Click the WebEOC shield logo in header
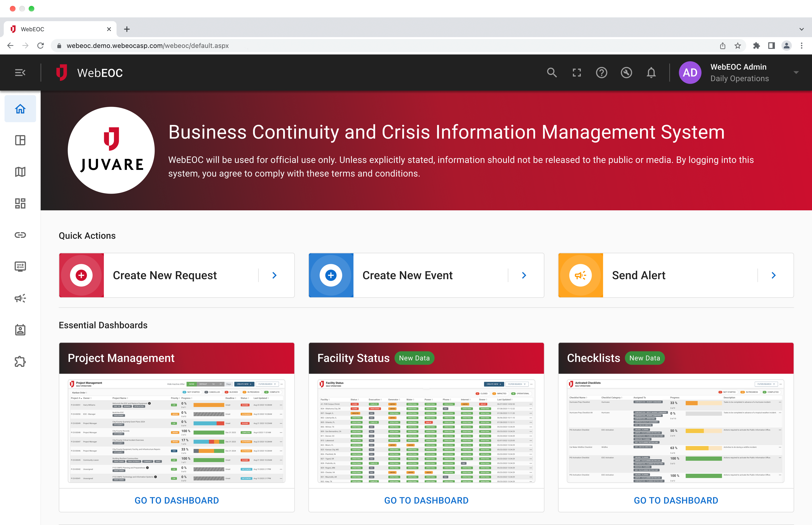 pos(62,73)
